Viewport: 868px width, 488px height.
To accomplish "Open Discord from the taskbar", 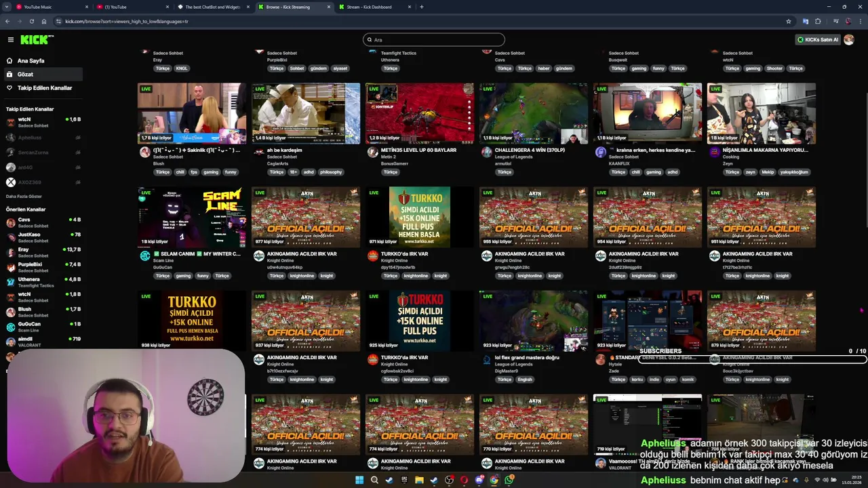I will click(x=479, y=480).
